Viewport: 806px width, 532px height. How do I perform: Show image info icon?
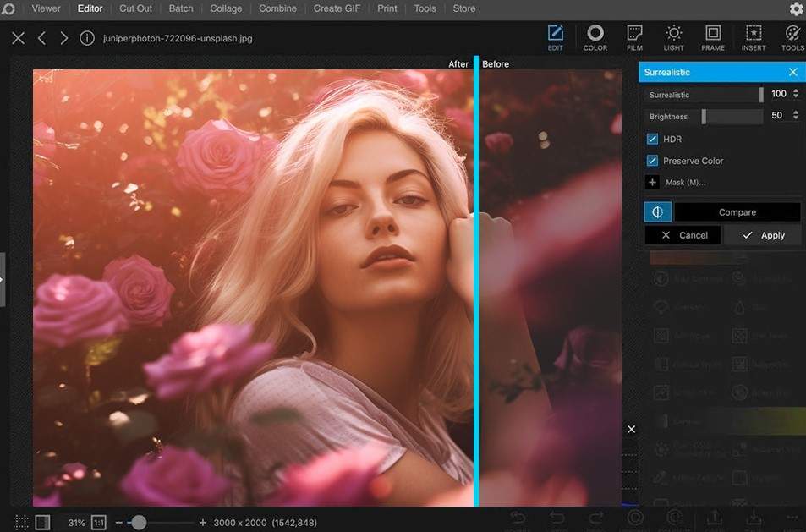tap(87, 38)
